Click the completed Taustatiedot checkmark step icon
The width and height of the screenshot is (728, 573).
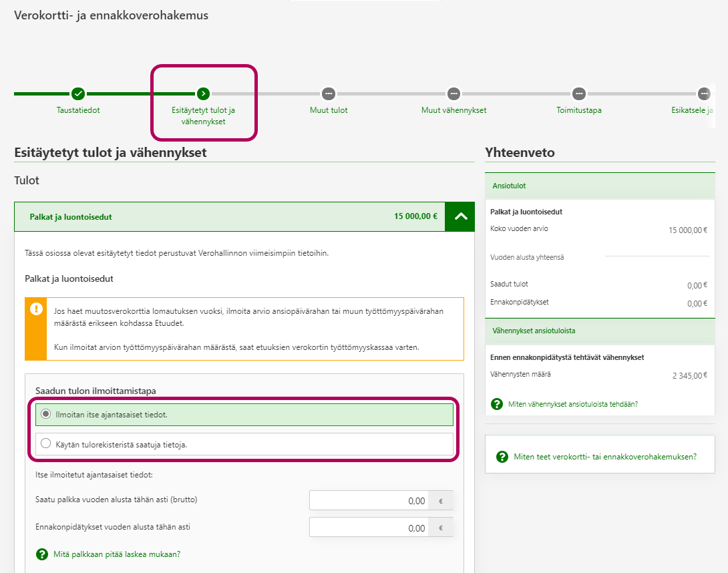(78, 93)
